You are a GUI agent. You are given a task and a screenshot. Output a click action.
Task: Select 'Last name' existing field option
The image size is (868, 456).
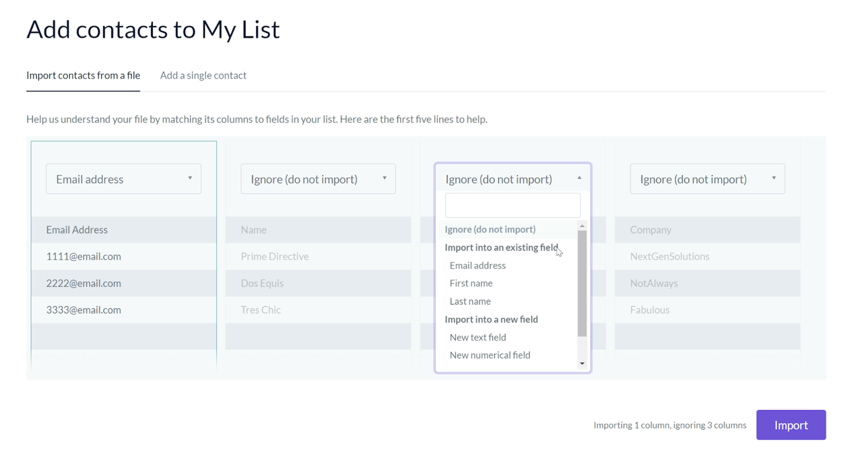pyautogui.click(x=470, y=301)
